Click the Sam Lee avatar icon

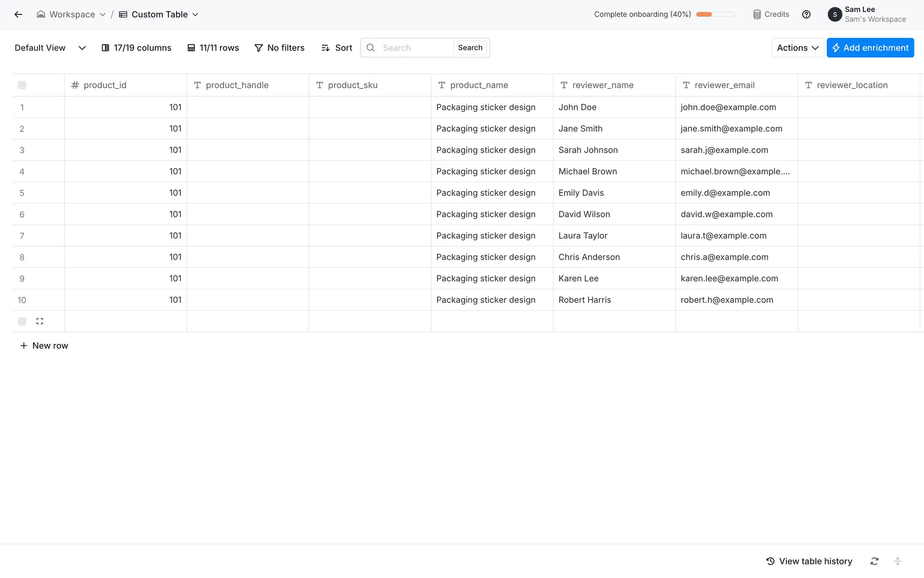coord(834,14)
